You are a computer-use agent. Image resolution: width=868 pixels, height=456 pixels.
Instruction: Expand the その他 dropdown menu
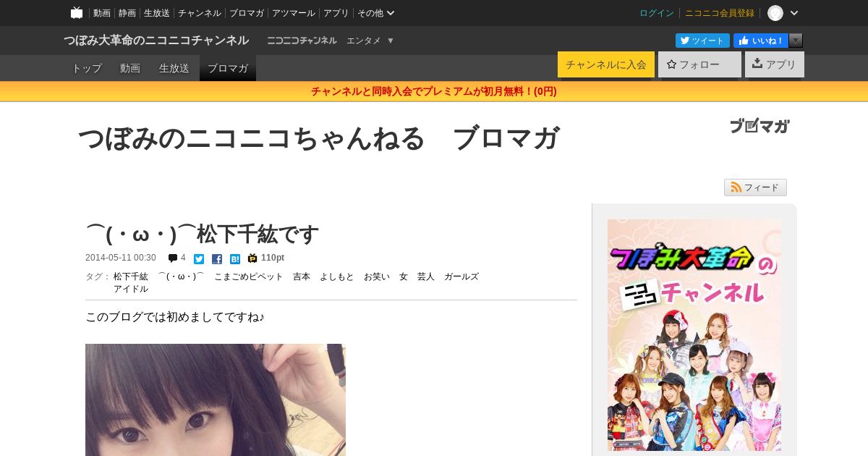pyautogui.click(x=376, y=13)
